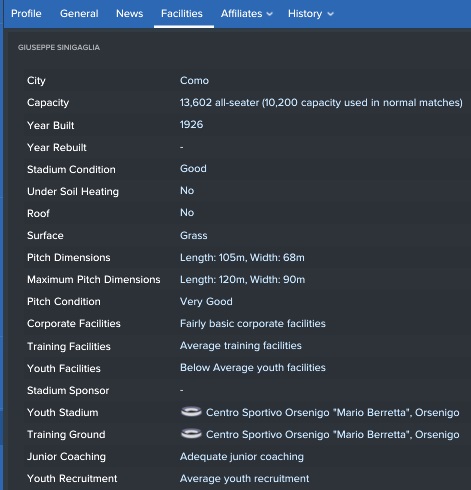Image resolution: width=471 pixels, height=490 pixels.
Task: Click the Training Ground stadium icon
Action: [191, 434]
